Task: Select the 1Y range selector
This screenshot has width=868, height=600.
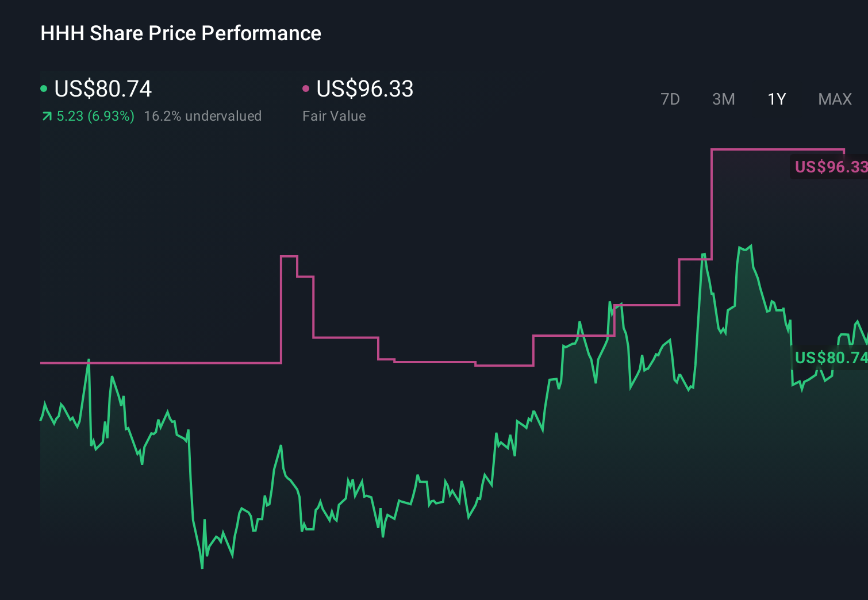Action: [776, 99]
